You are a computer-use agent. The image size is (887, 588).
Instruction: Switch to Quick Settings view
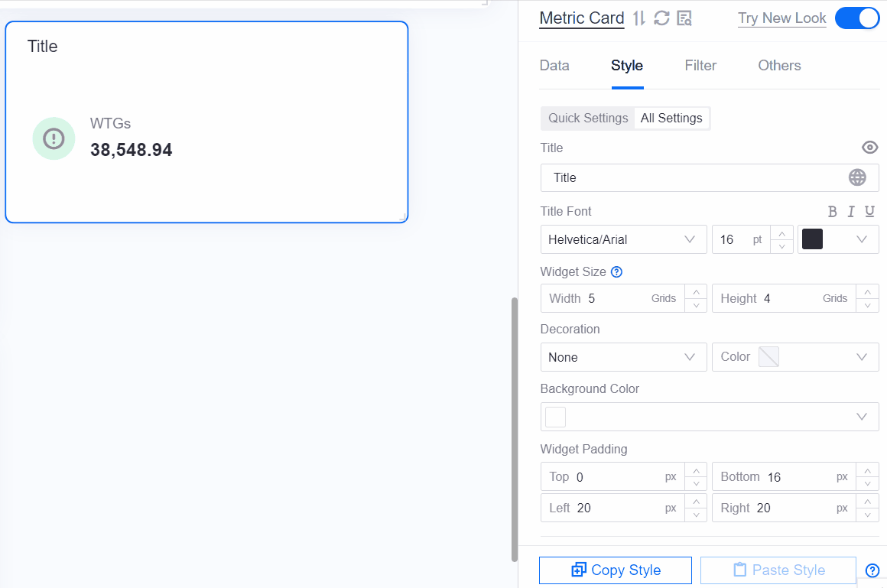[x=587, y=118]
